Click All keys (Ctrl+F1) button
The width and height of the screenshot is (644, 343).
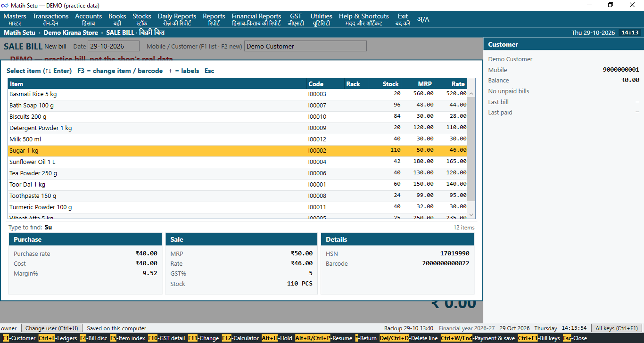(616, 328)
